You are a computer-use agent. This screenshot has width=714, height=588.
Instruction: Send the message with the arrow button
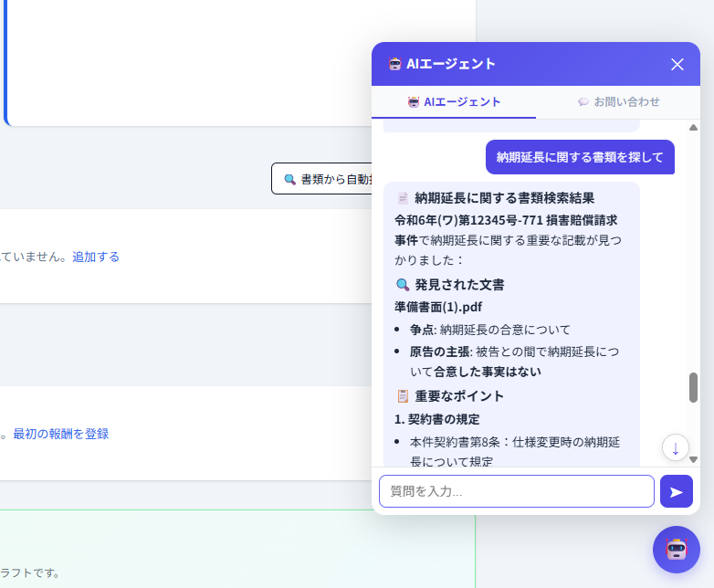click(676, 491)
